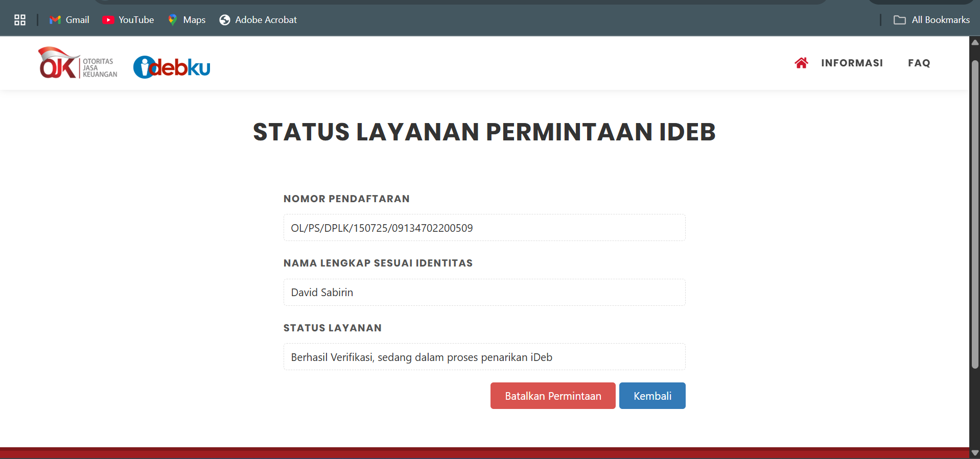Open the Maps bookmark
Screen dimensions: 980x459
[187, 20]
